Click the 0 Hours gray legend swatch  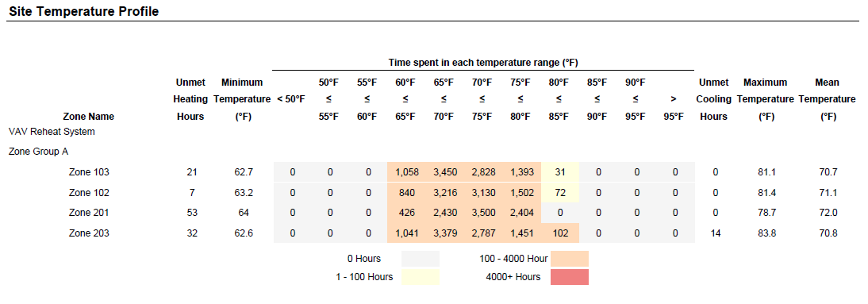click(421, 259)
